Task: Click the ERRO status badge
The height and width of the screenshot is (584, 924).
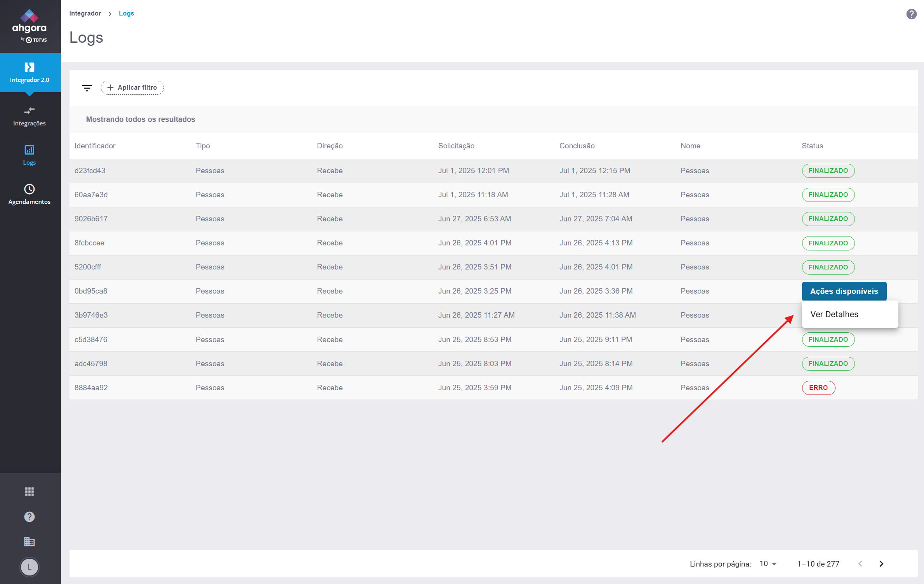Action: pos(818,388)
